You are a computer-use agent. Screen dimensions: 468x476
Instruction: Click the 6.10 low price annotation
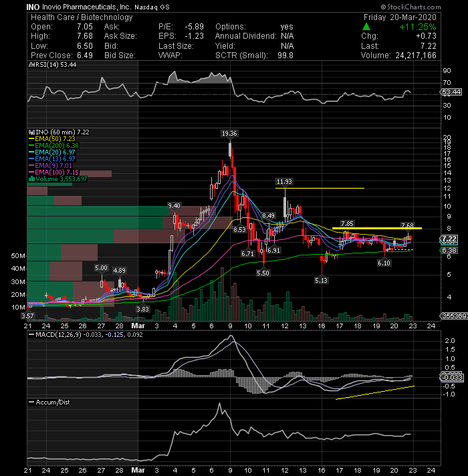(x=384, y=263)
